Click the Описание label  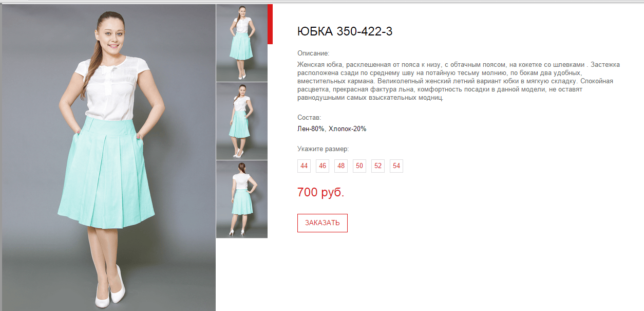(x=313, y=53)
